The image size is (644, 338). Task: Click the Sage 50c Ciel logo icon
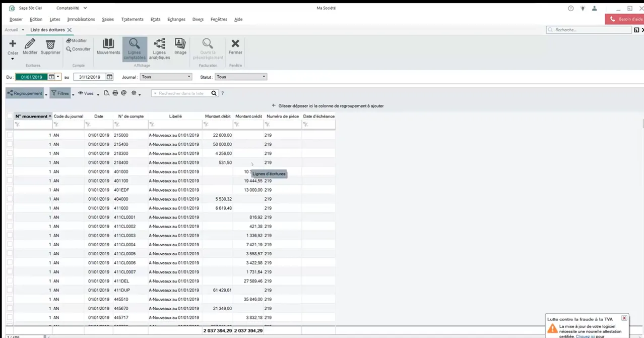12,8
